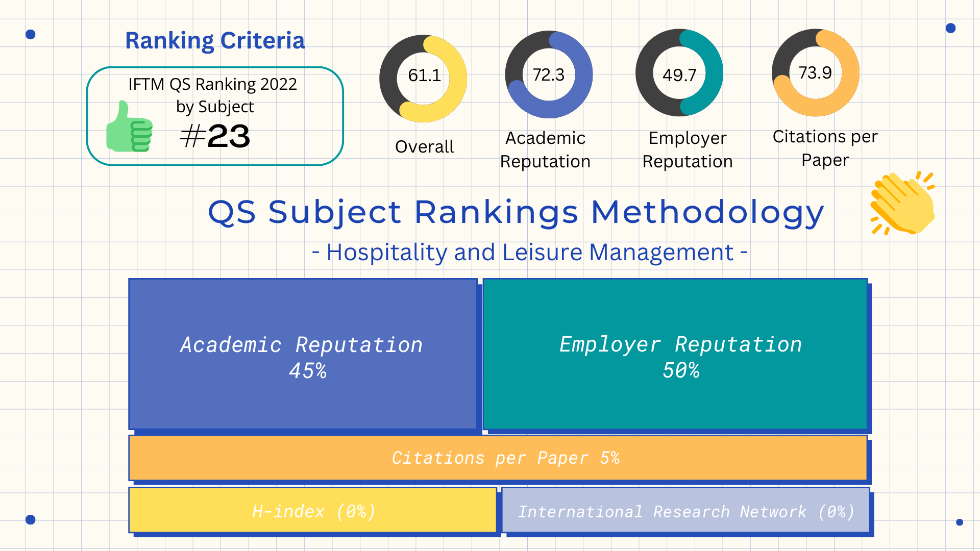Screen dimensions: 980x551
Task: Click the IFTM QS Ranking 2022 text
Action: coord(212,84)
